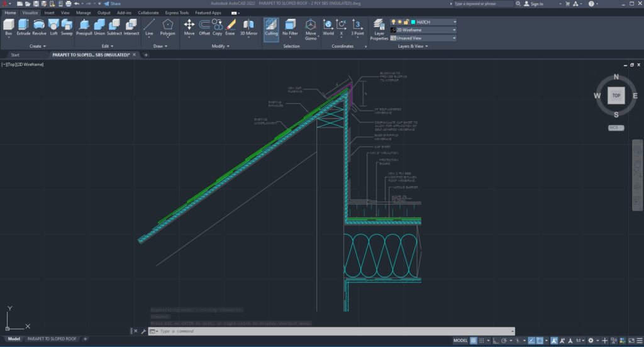
Task: Click the Sign In button
Action: click(536, 4)
